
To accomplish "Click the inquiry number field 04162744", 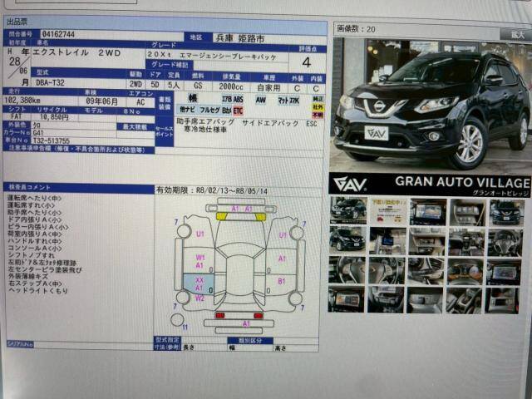I will coord(58,35).
